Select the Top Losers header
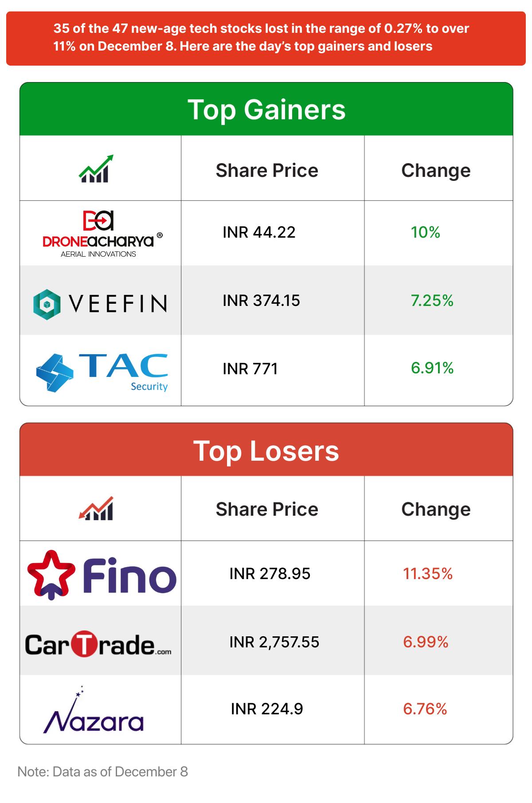Viewport: 532px width, 803px height. 266,450
